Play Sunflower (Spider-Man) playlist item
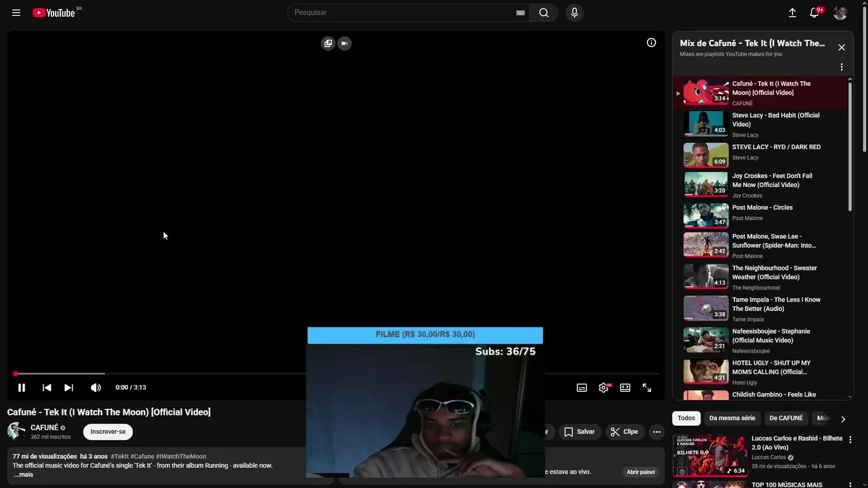868x488 pixels. coord(760,245)
